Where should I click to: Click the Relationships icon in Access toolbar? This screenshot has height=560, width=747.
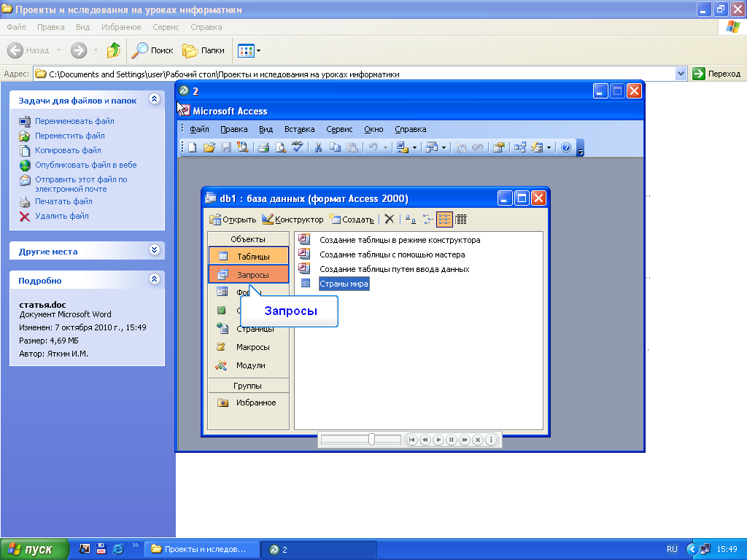(519, 147)
